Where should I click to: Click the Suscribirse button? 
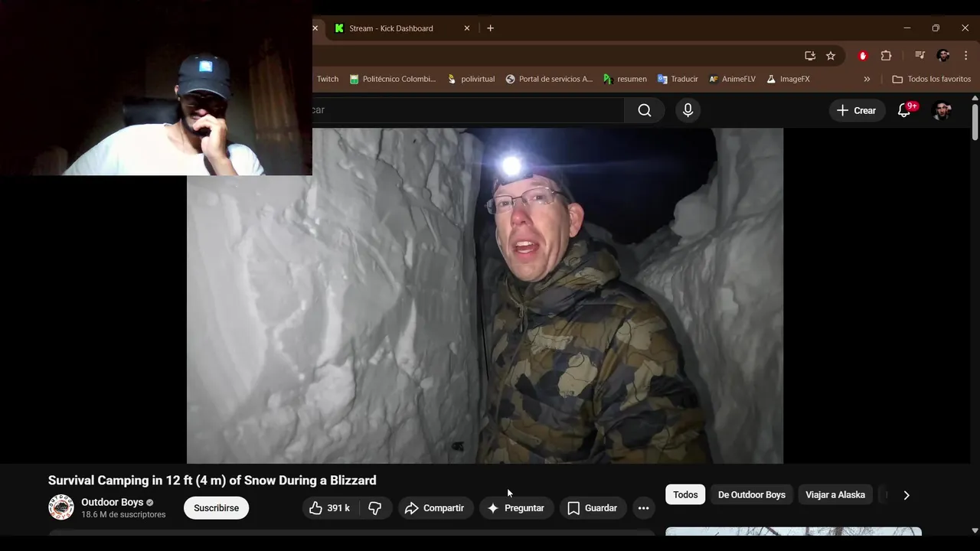(216, 508)
